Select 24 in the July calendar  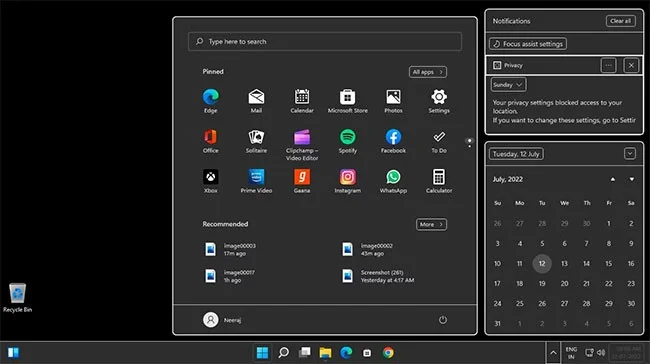497,303
